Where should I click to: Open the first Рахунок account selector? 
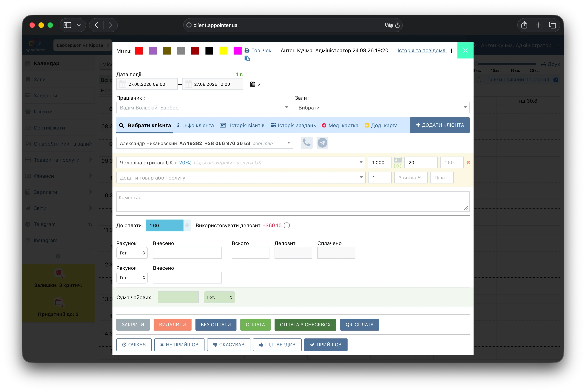click(132, 253)
